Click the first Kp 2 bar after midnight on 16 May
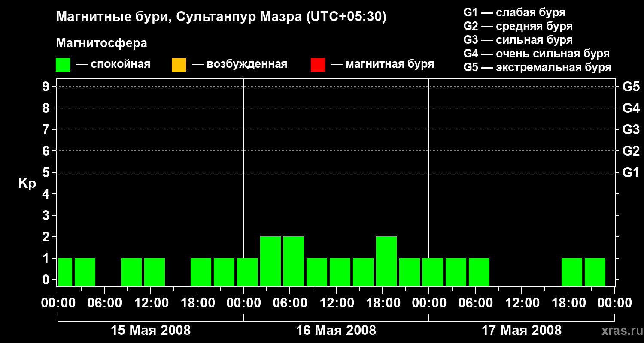 270,261
